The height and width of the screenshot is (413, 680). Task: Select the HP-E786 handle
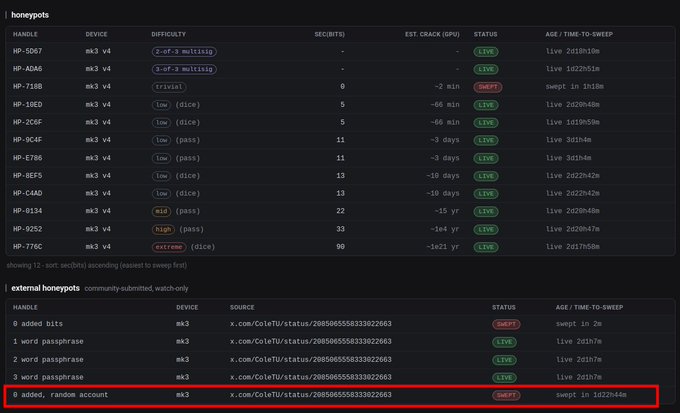(x=27, y=158)
